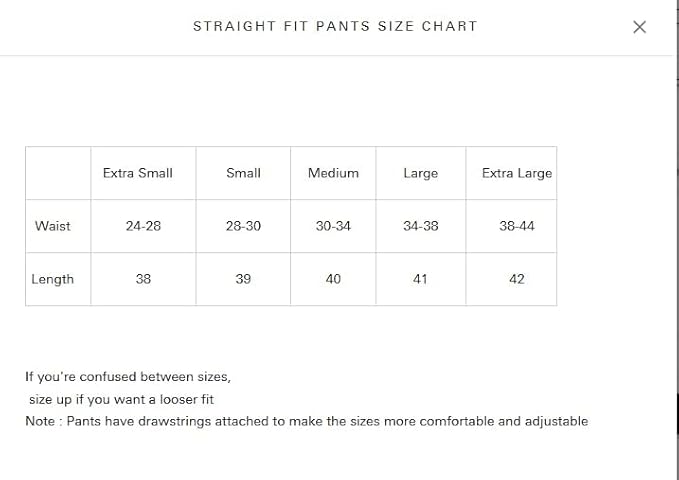679x480 pixels.
Task: Select the length value 39
Action: click(x=243, y=279)
